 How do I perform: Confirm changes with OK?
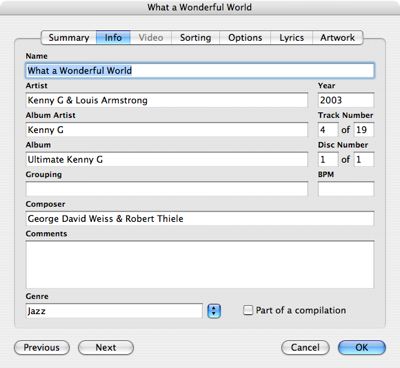click(x=362, y=348)
